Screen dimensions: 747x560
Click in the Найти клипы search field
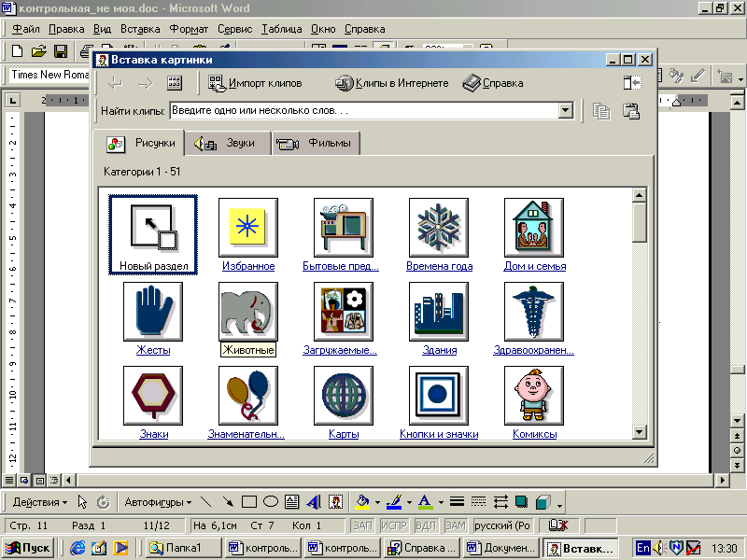pyautogui.click(x=364, y=110)
